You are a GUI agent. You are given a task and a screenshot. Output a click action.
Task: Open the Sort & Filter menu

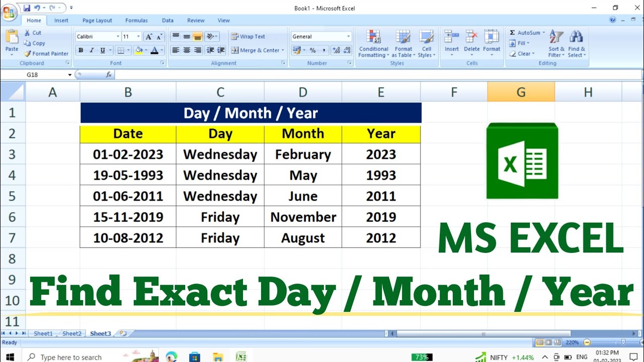pos(556,44)
